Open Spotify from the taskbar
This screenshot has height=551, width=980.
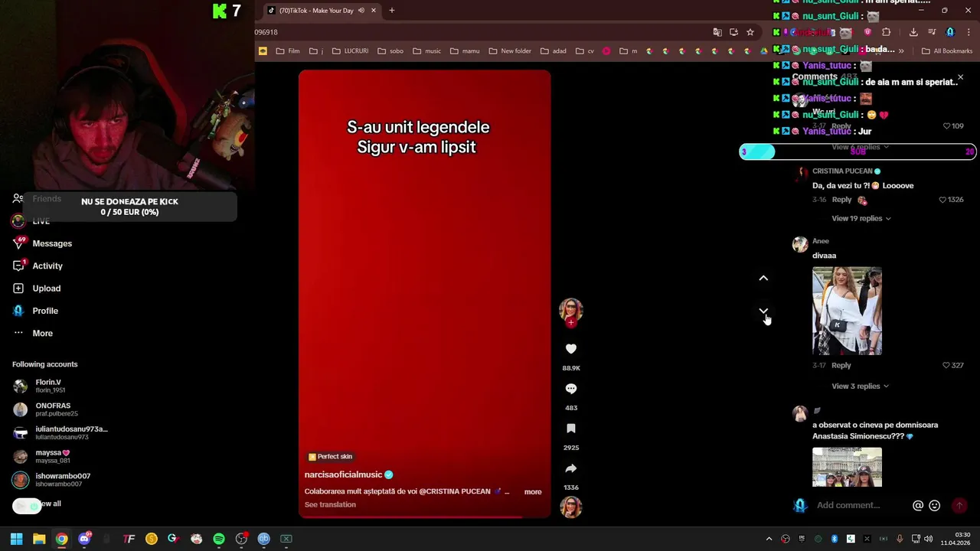tap(219, 539)
